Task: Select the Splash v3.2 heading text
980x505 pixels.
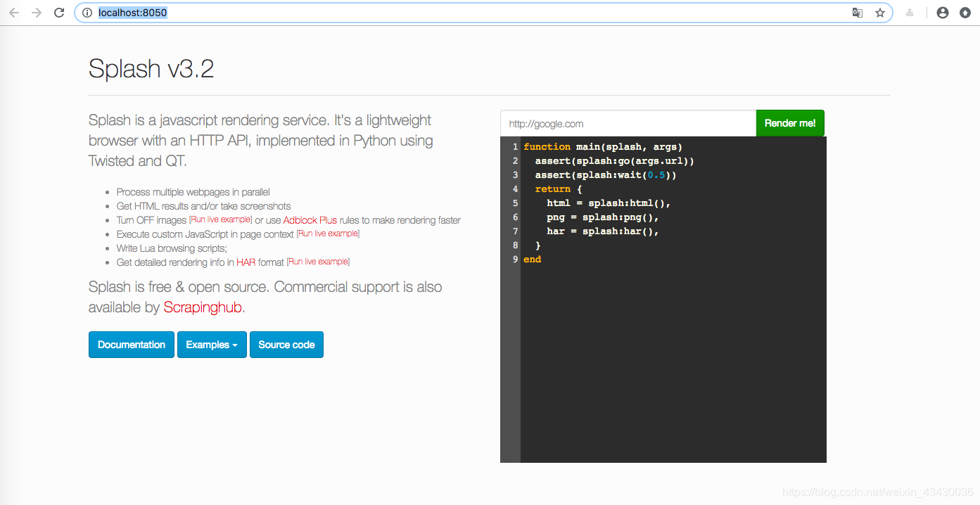Action: click(x=151, y=69)
